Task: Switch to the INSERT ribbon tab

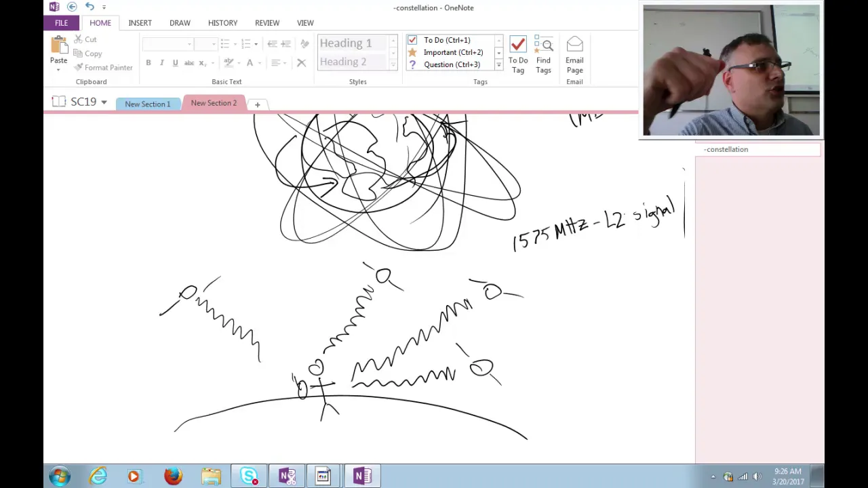Action: (x=140, y=23)
